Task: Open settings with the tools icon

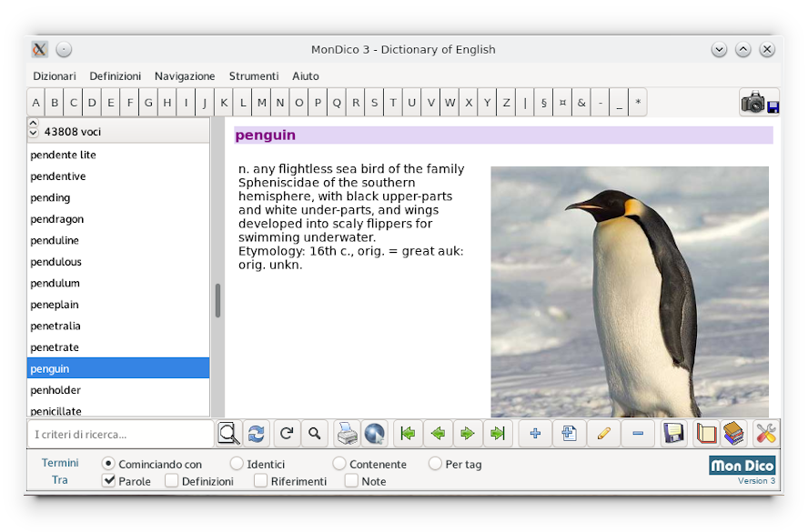Action: [766, 434]
